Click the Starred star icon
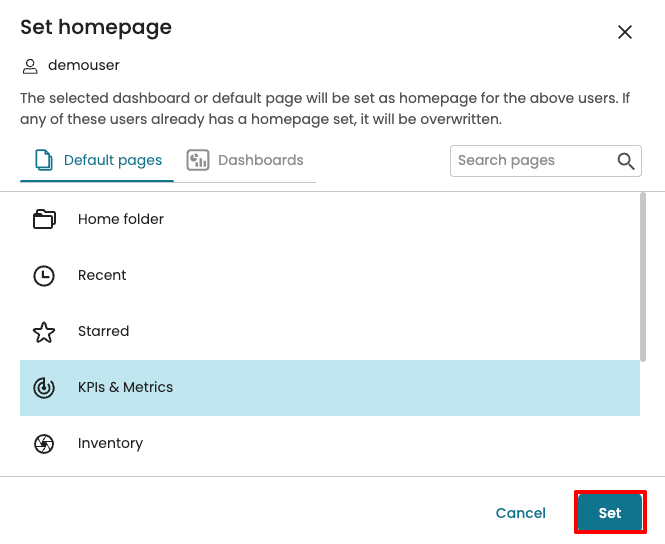 44,332
